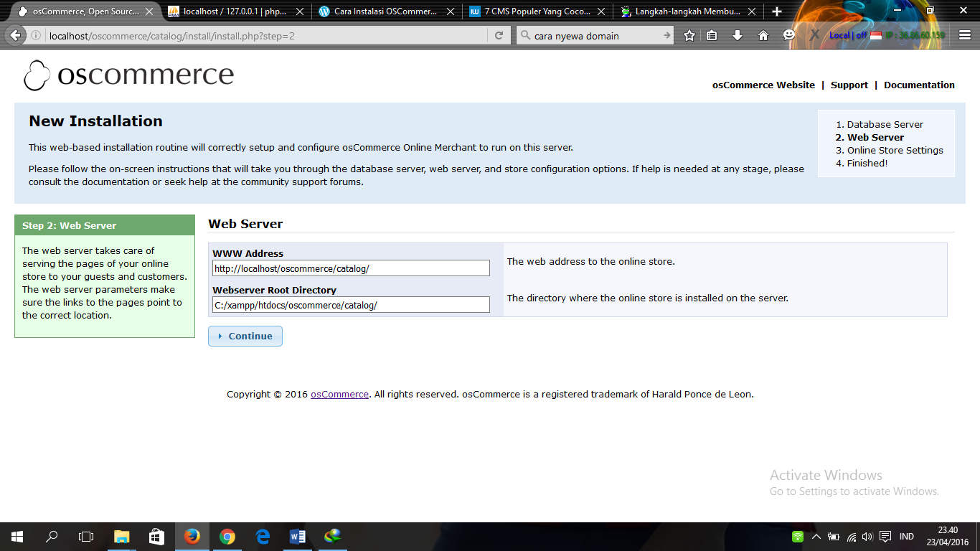Open a new browser tab with plus
Viewport: 980px width, 551px height.
[777, 11]
